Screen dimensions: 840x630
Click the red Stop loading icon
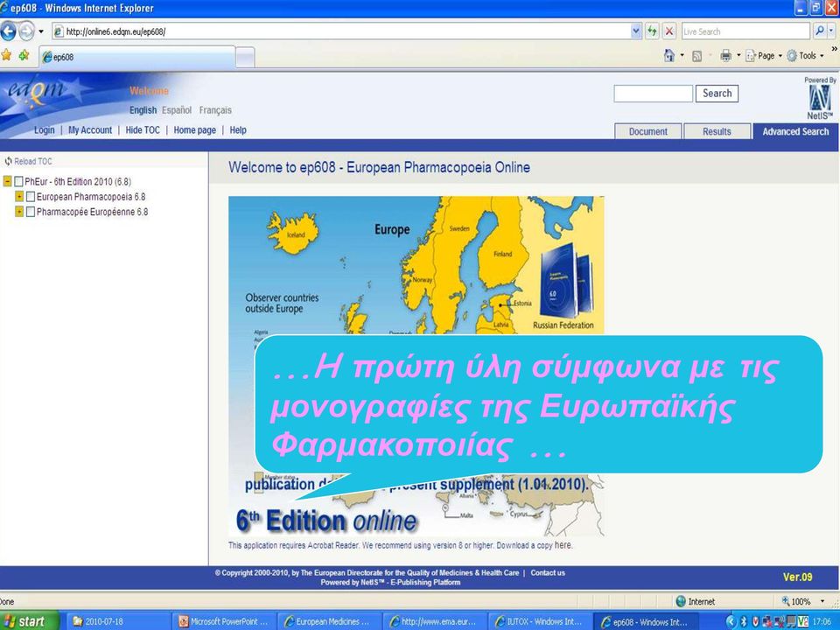(669, 31)
